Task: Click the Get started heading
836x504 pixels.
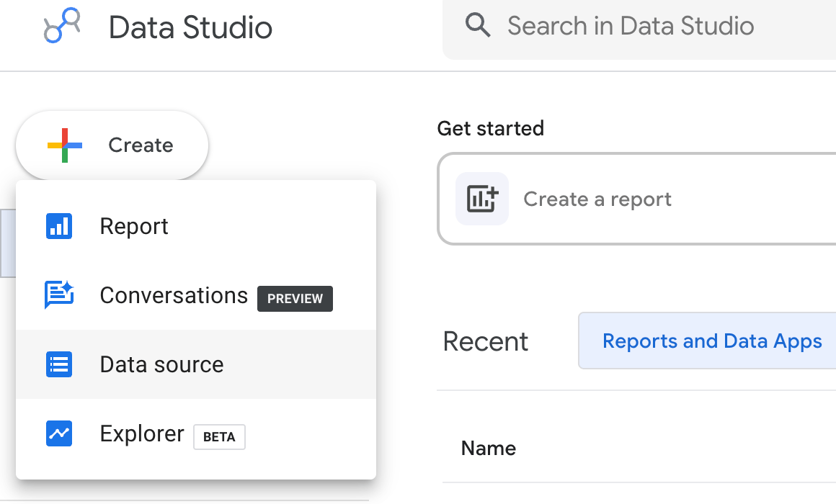Action: (491, 128)
